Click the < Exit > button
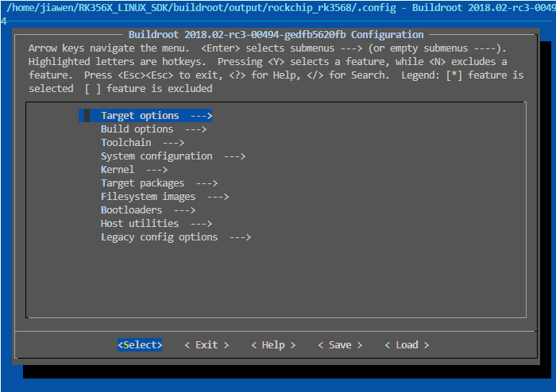556x392 pixels. [x=207, y=344]
